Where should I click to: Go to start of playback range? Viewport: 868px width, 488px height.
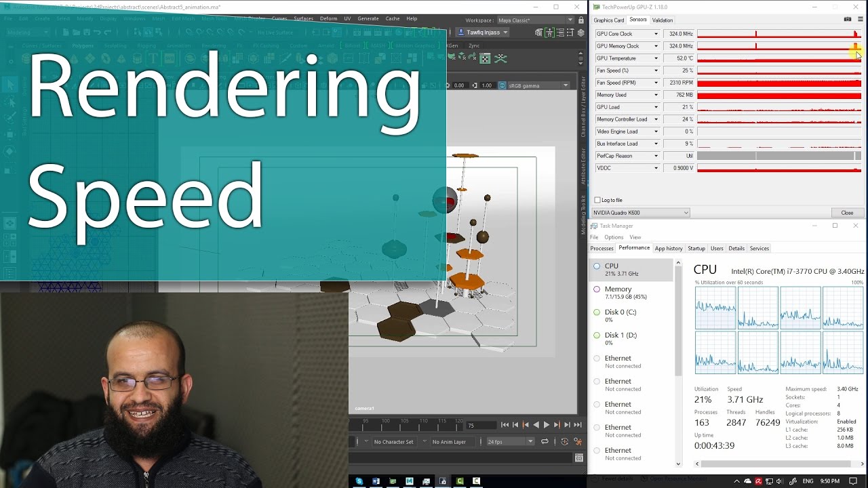(505, 425)
